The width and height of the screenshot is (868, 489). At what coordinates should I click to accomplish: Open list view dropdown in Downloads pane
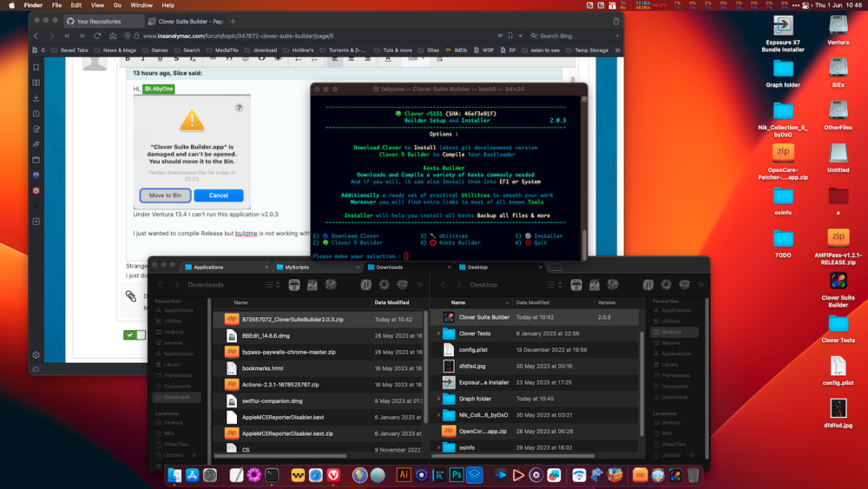272,285
